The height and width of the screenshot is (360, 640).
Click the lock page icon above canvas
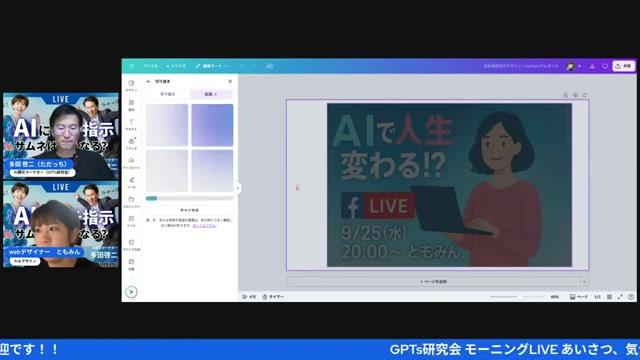click(x=565, y=95)
